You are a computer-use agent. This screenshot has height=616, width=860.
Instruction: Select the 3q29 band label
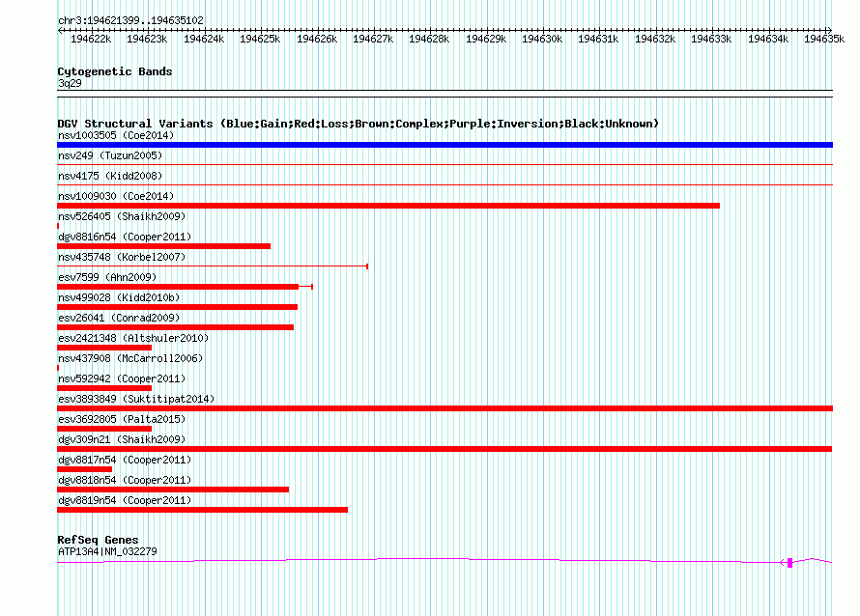click(x=70, y=83)
